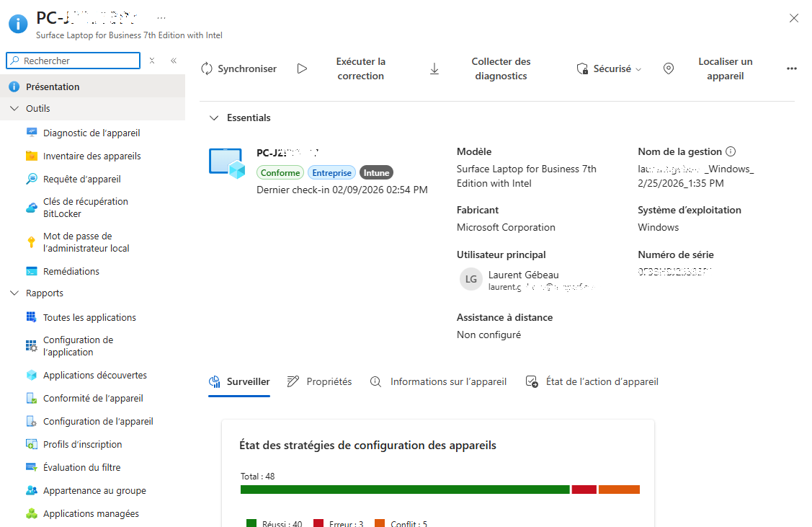
Task: Click the Appartenance au groupe people icon
Action: pyautogui.click(x=32, y=490)
